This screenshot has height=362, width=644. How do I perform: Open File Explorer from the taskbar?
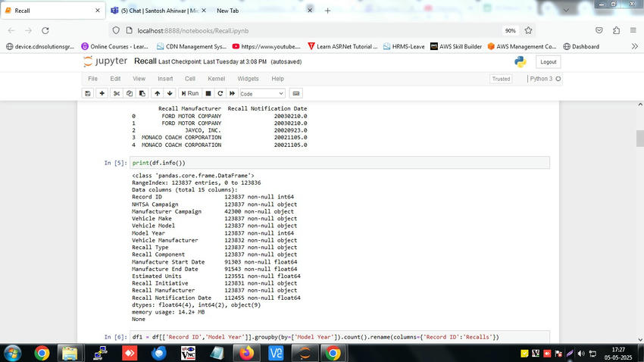coord(70,354)
